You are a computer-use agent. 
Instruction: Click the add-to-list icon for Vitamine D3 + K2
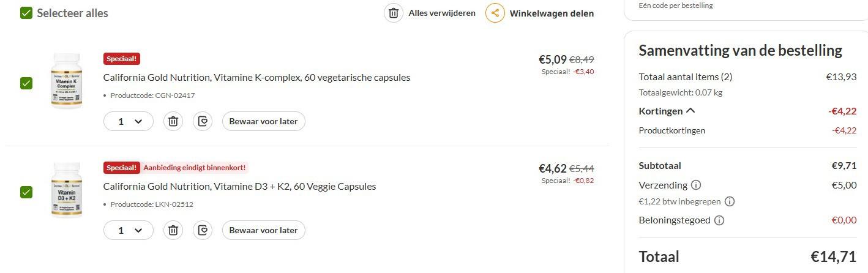click(203, 230)
